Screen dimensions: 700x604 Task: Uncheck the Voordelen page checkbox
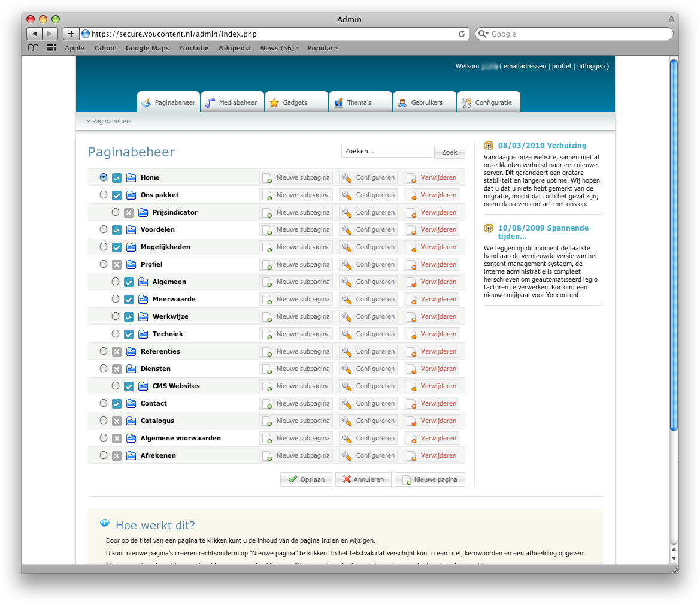pyautogui.click(x=117, y=229)
